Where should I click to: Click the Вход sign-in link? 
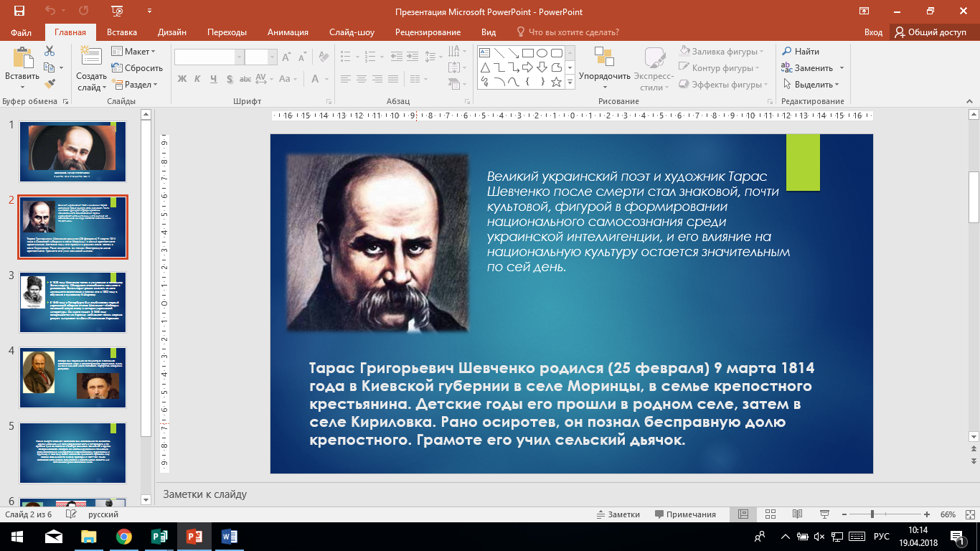click(x=873, y=32)
